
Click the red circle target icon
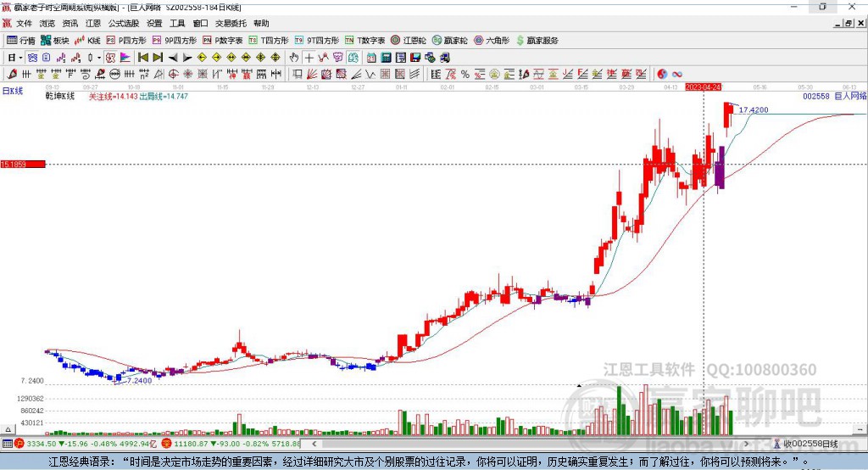tap(173, 74)
